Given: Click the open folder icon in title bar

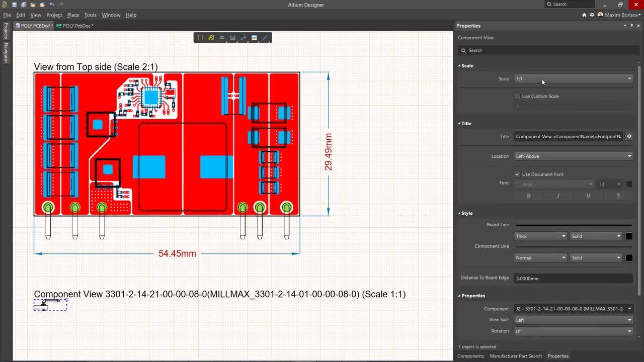Looking at the screenshot, I should pos(33,5).
